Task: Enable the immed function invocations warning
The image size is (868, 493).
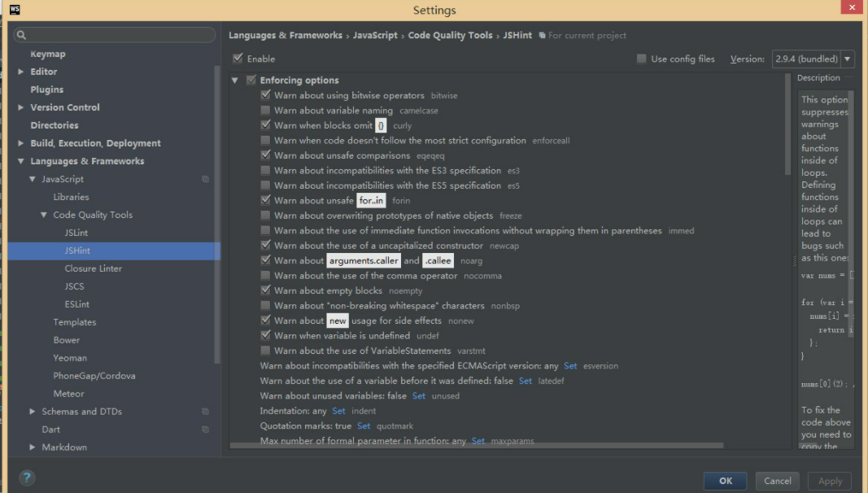Action: tap(266, 230)
